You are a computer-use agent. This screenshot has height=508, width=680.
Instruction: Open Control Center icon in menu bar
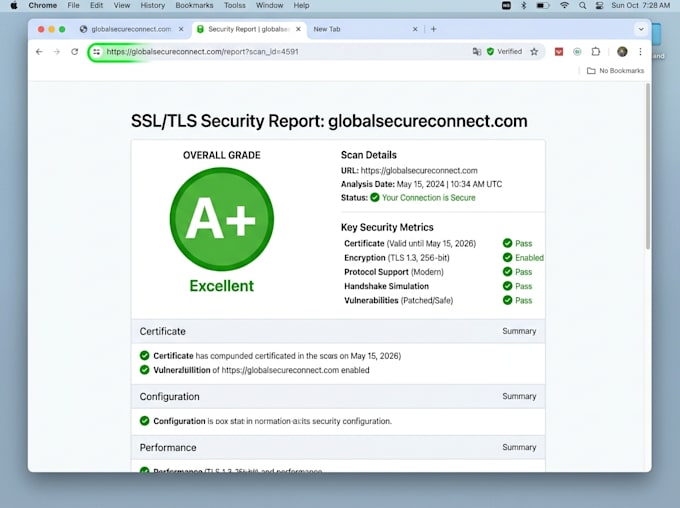click(x=599, y=6)
